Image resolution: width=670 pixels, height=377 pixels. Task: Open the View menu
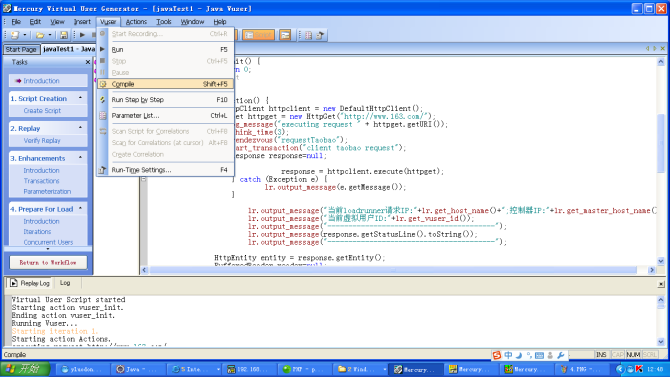click(x=57, y=21)
